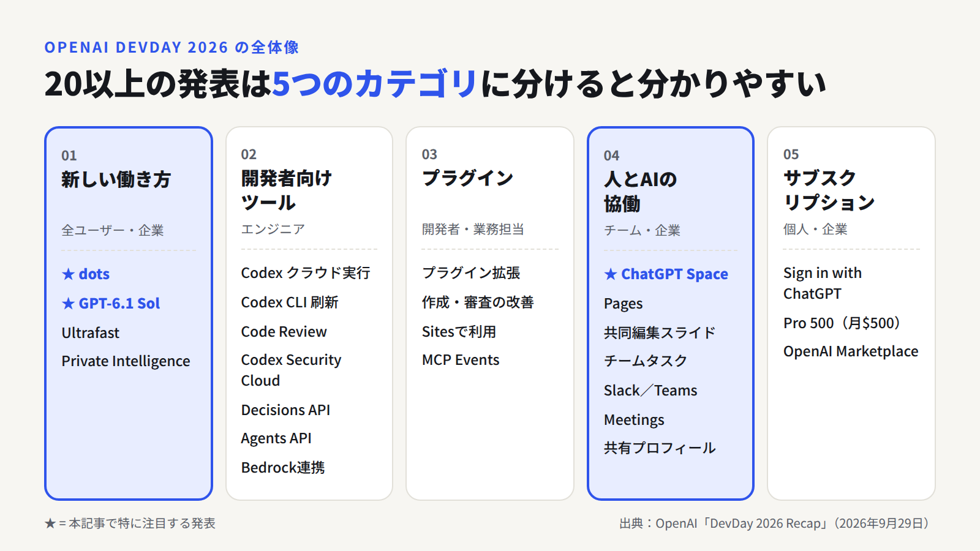
Task: Click the '作成・審査の改善' item
Action: (x=478, y=302)
